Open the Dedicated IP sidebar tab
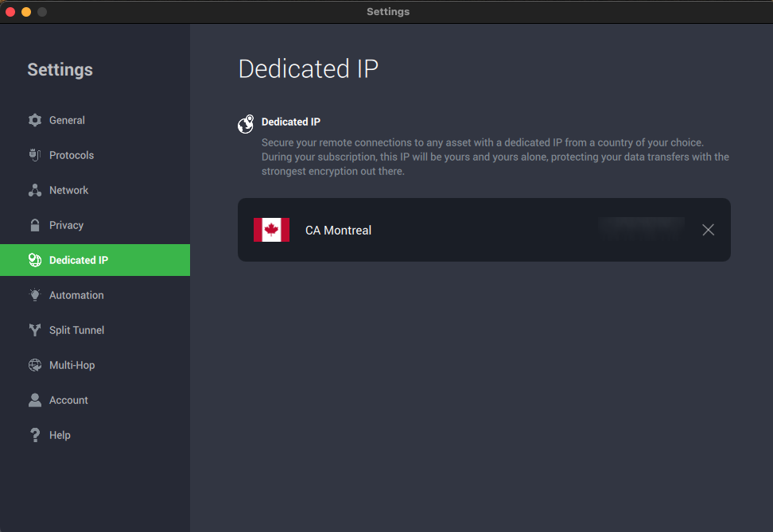 point(79,260)
